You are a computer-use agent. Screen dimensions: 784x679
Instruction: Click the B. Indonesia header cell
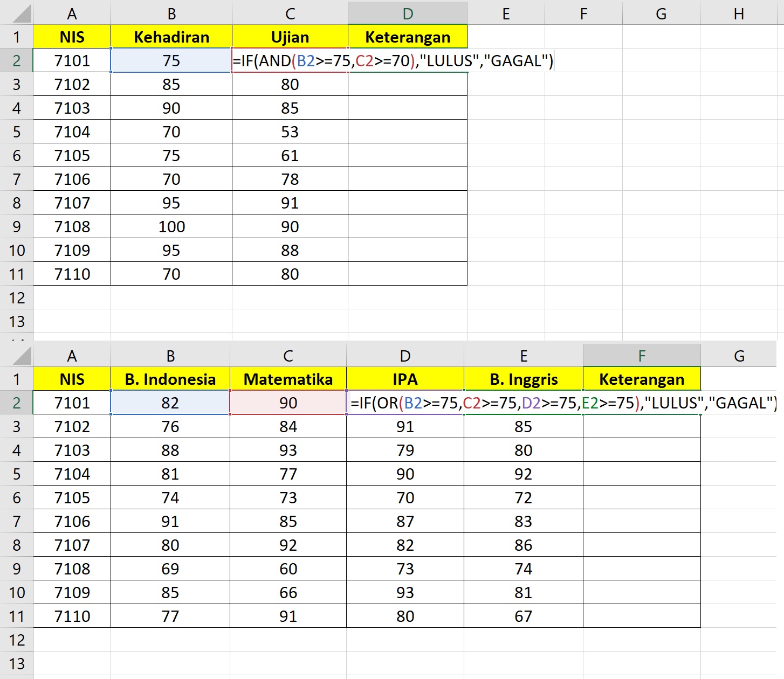[170, 379]
